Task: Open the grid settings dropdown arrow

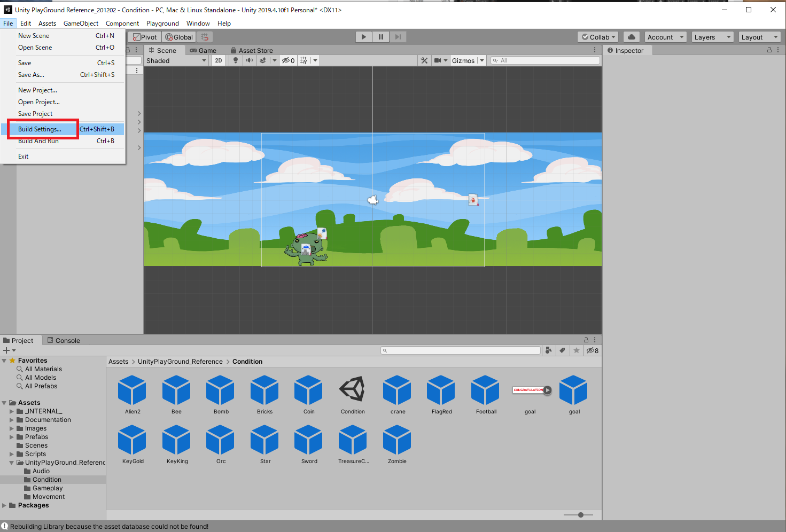Action: pyautogui.click(x=315, y=60)
